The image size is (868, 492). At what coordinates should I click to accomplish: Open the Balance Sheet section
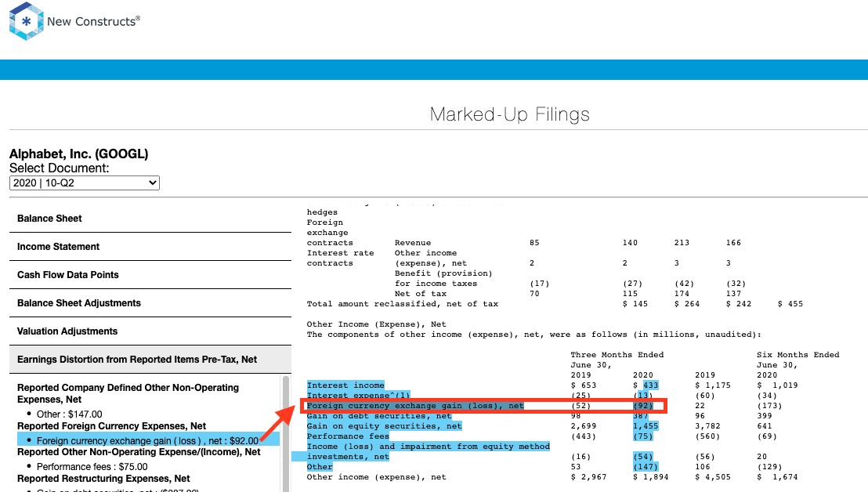150,219
